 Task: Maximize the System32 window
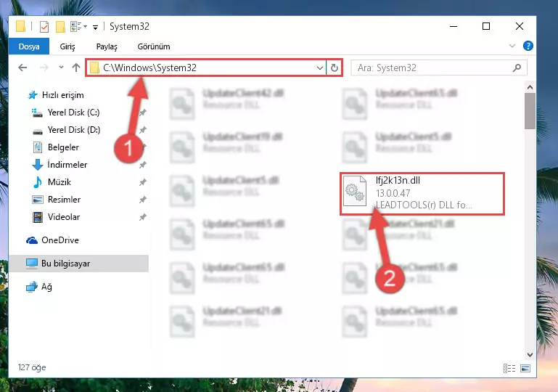point(486,26)
